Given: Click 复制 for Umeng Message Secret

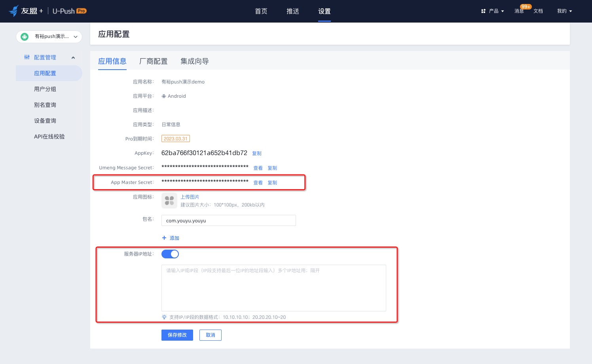Looking at the screenshot, I should (x=272, y=168).
